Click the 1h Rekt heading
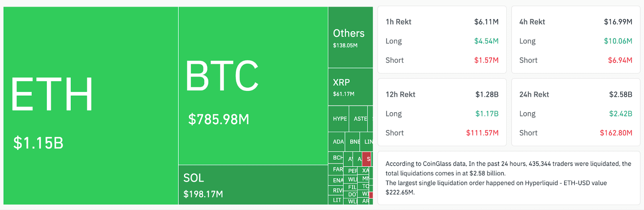Screen dimensions: 644x210 [398, 22]
